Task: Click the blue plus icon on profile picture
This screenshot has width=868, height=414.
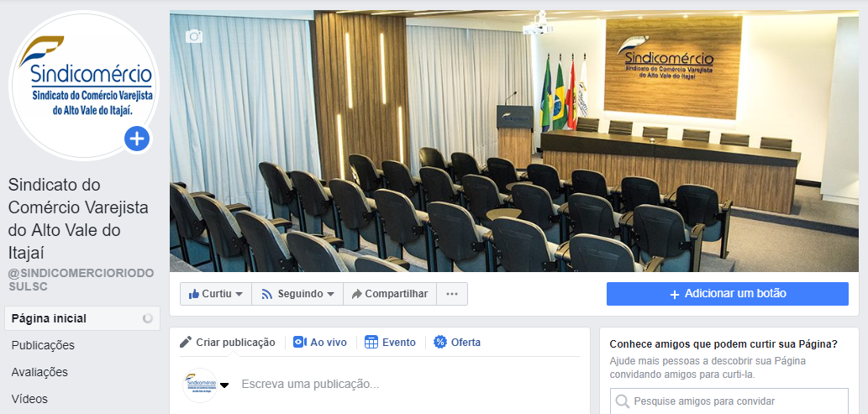Action: click(137, 139)
